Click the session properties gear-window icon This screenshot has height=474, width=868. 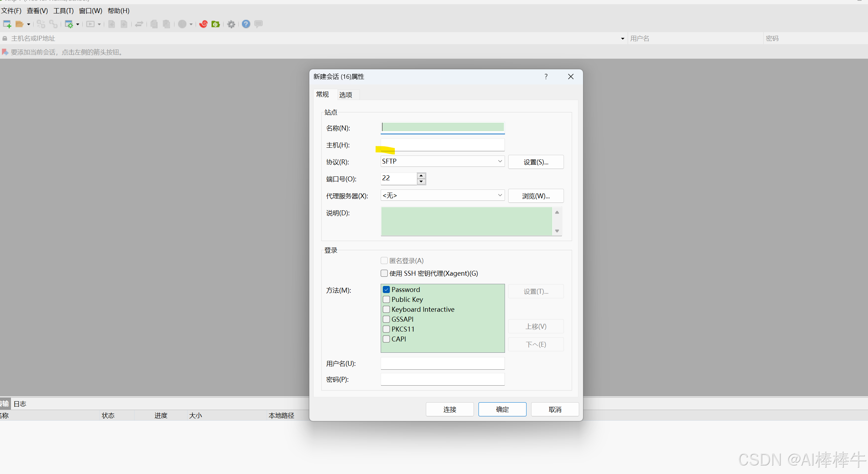69,24
